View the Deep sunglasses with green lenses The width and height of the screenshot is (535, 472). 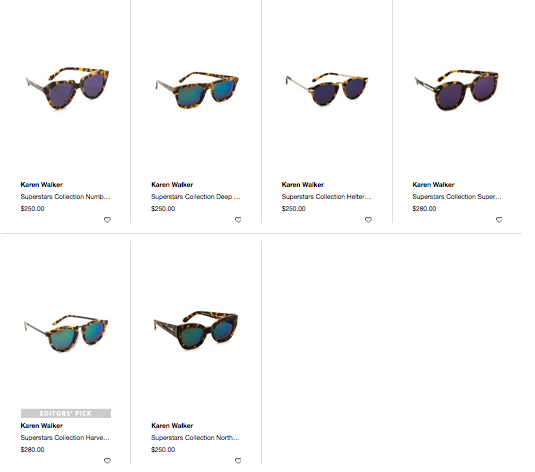coord(197,90)
